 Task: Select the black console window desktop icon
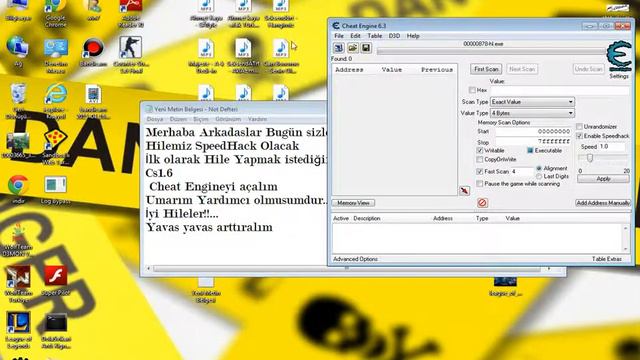click(56, 322)
